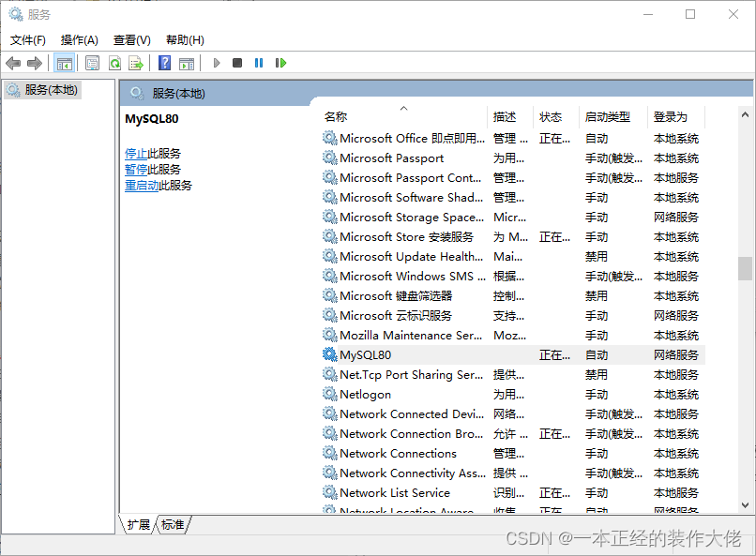The height and width of the screenshot is (556, 756).
Task: Open the 文件(F) menu
Action: tap(28, 40)
